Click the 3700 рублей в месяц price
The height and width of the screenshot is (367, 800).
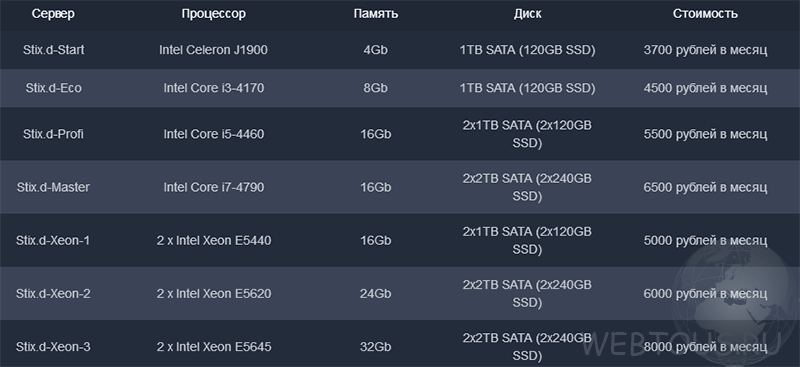pos(705,50)
